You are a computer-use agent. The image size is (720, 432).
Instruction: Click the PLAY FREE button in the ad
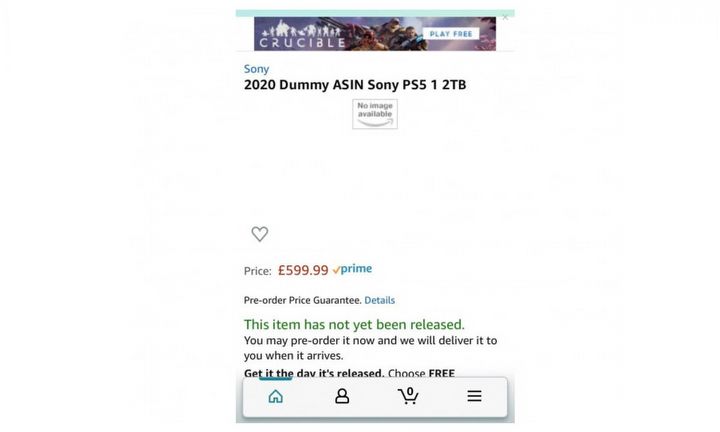[x=451, y=34]
